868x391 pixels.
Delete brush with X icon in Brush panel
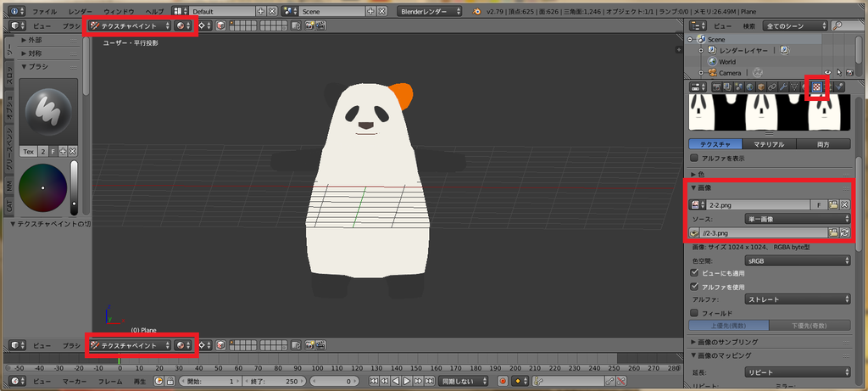[73, 151]
